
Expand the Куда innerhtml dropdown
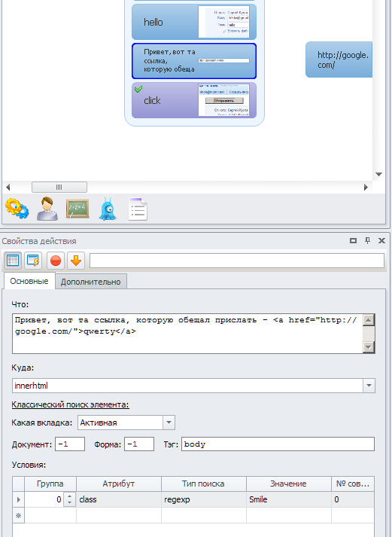click(x=369, y=386)
